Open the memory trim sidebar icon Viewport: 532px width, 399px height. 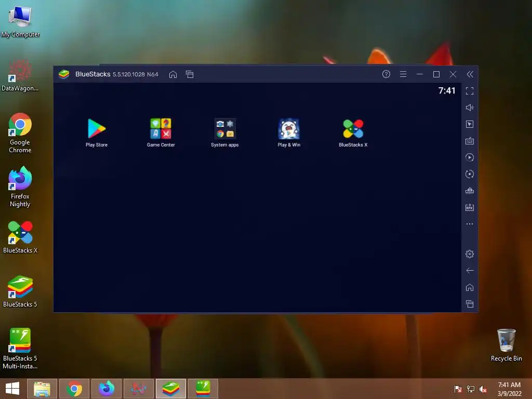coord(470,191)
